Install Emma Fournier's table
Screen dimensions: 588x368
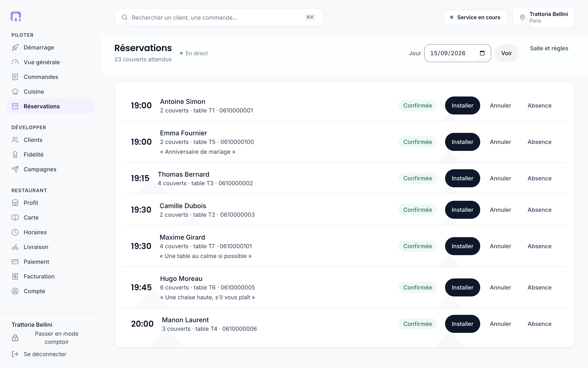click(x=462, y=142)
